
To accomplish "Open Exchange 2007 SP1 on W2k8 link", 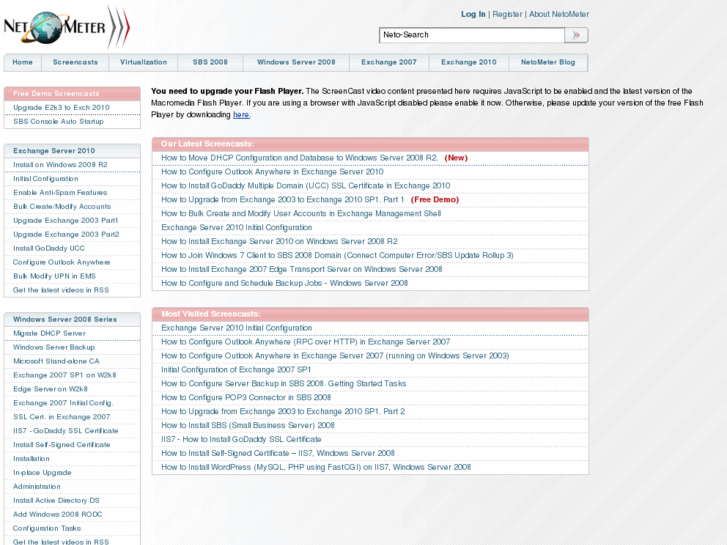I will pos(64,375).
